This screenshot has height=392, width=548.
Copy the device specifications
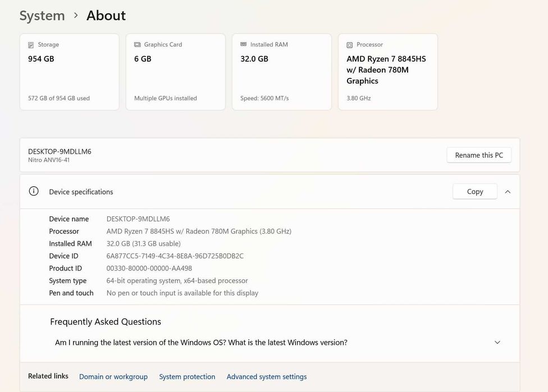click(474, 191)
